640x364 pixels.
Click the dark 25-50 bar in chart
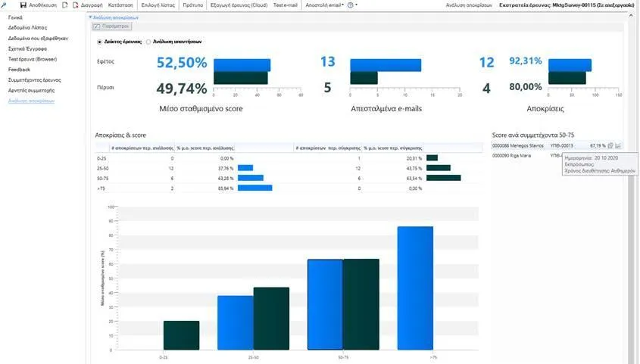point(271,319)
